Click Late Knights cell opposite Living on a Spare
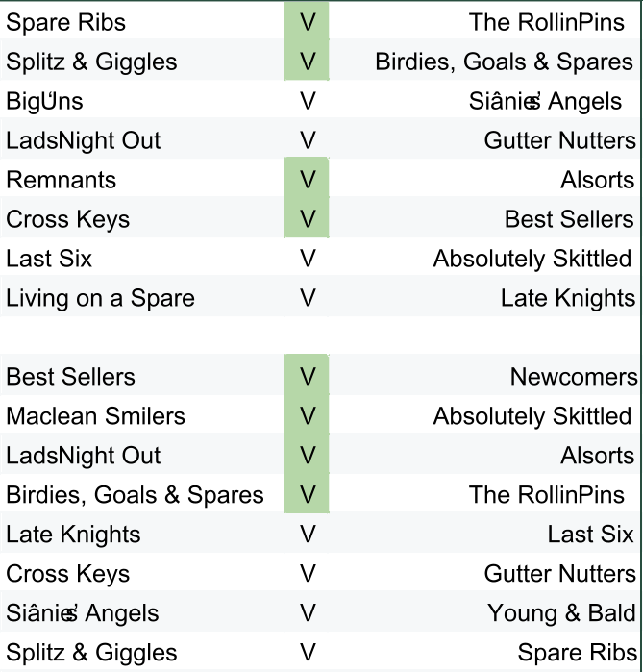 pyautogui.click(x=567, y=298)
